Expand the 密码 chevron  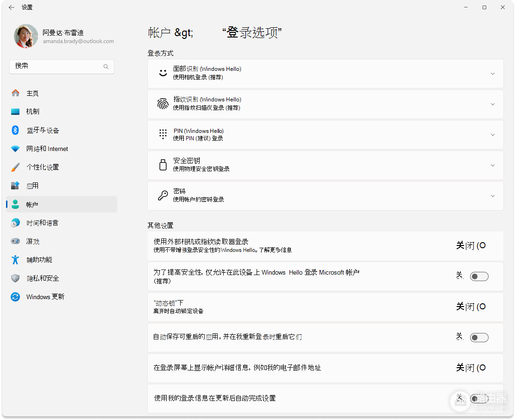click(493, 196)
